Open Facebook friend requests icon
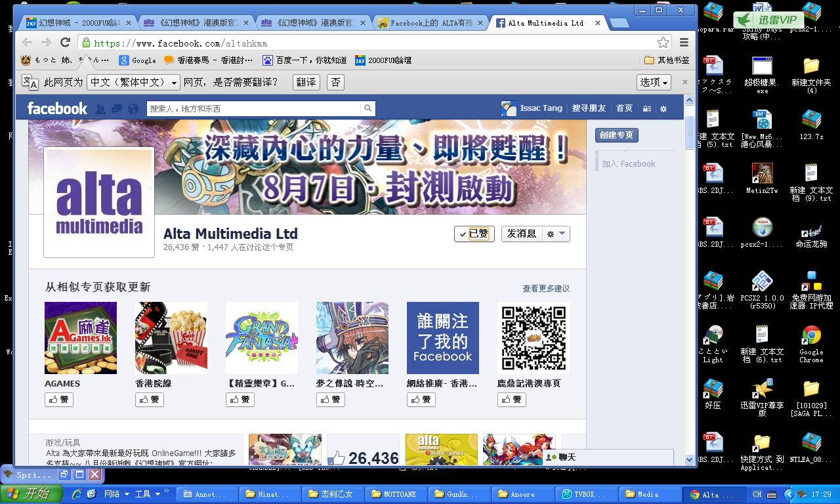Viewport: 840px width, 504px height. click(x=100, y=109)
